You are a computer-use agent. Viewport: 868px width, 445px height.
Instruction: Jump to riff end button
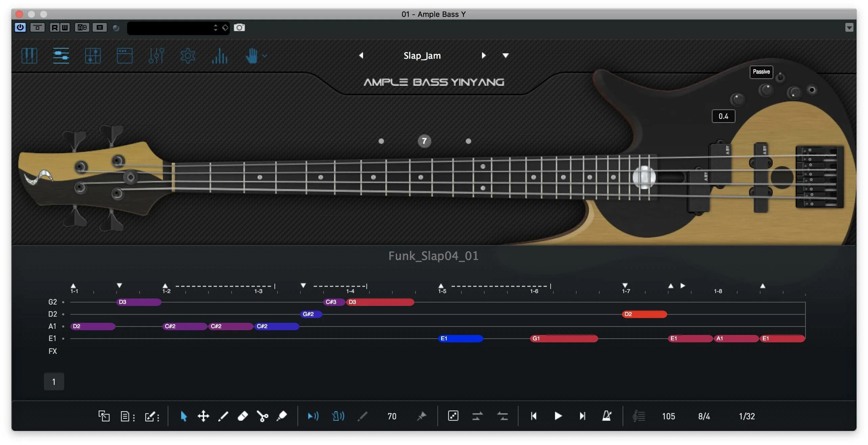[582, 416]
